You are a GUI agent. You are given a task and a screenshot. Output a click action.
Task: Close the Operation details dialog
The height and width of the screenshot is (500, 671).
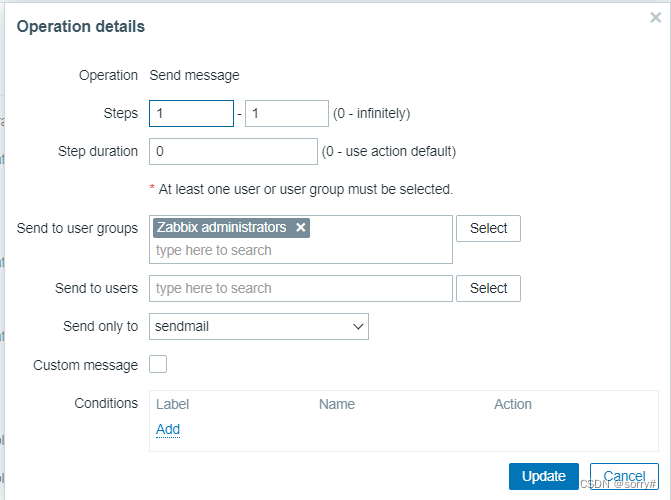point(655,18)
